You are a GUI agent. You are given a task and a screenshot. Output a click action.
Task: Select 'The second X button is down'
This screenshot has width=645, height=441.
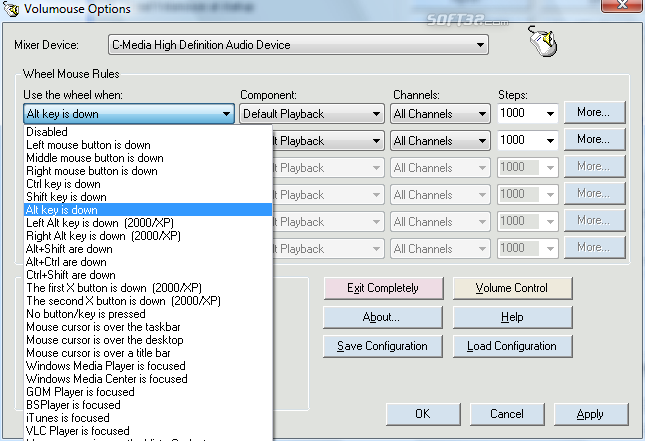(x=148, y=301)
